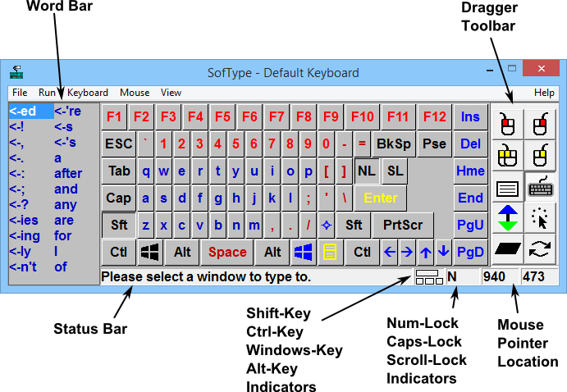Click the keyboard icon in dragger toolbar
The image size is (567, 392).
click(x=540, y=186)
